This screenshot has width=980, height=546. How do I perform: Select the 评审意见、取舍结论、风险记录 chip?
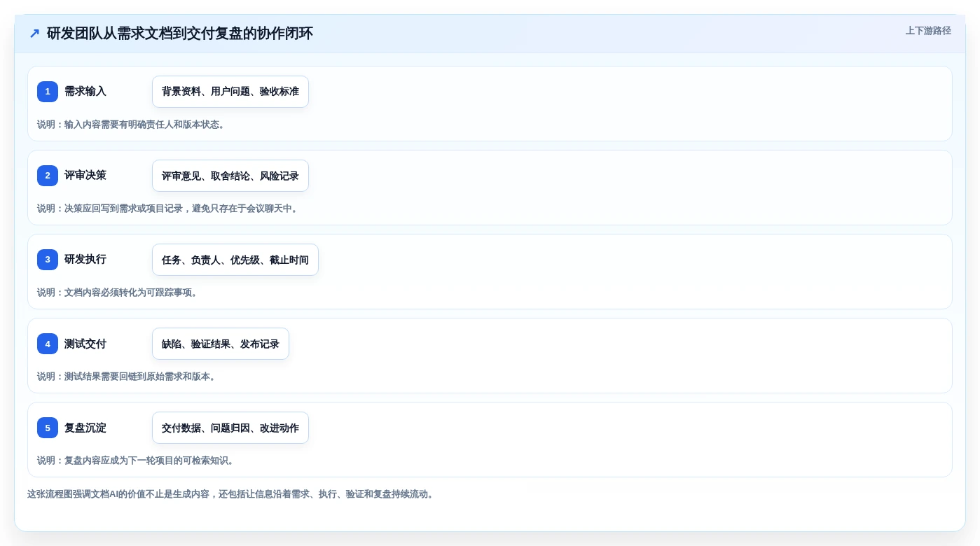coord(230,176)
